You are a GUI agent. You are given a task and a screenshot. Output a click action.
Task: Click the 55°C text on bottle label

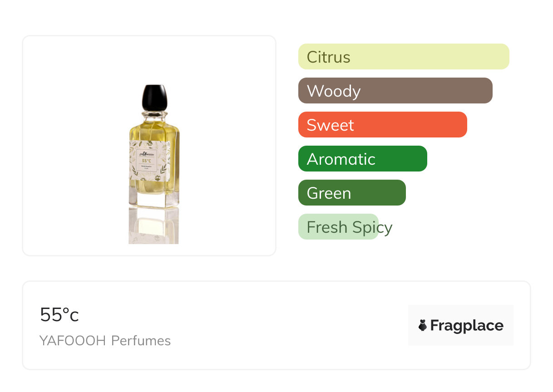[147, 161]
